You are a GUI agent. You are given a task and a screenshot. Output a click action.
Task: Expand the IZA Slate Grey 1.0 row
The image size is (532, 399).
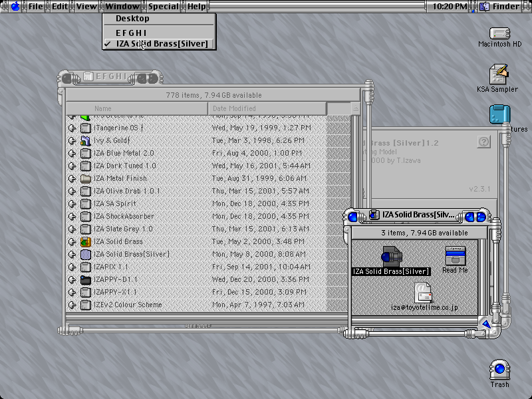pyautogui.click(x=72, y=229)
